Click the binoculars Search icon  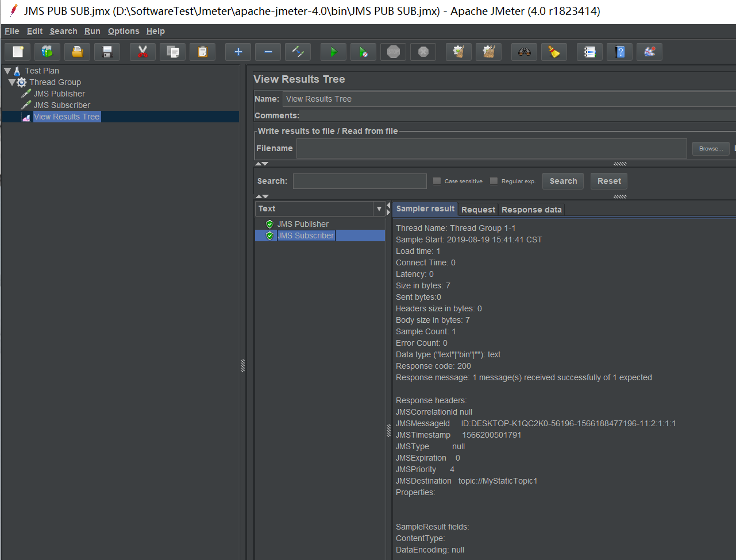point(525,52)
